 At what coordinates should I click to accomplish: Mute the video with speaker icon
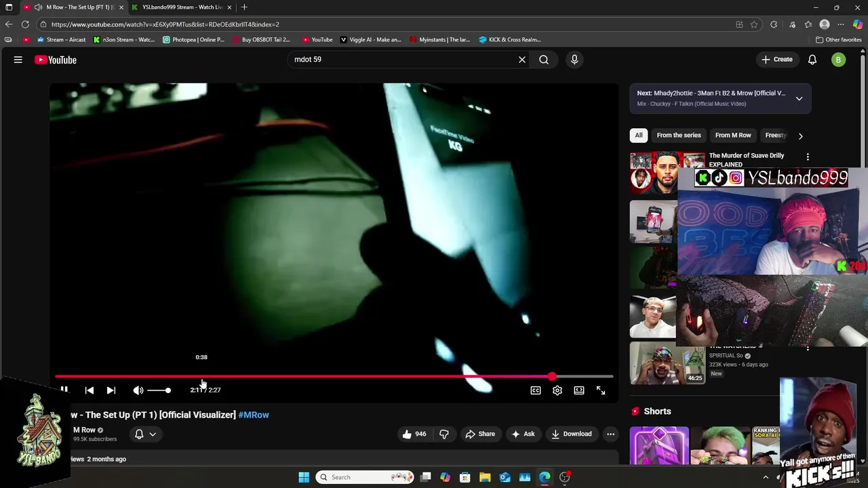click(138, 390)
